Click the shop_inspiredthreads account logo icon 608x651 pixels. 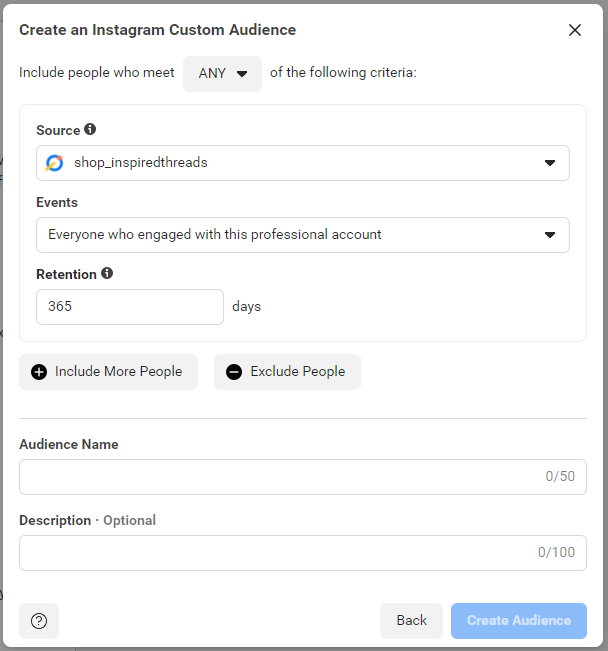pos(54,163)
